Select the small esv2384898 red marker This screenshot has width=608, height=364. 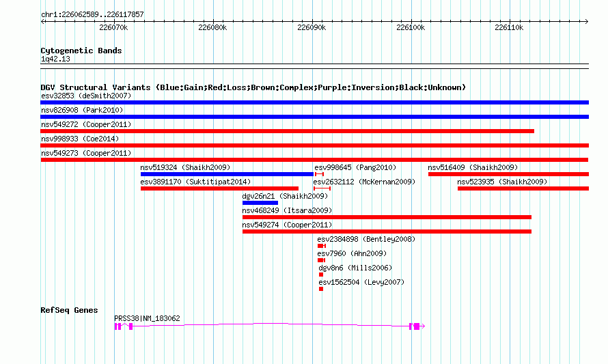pos(322,246)
